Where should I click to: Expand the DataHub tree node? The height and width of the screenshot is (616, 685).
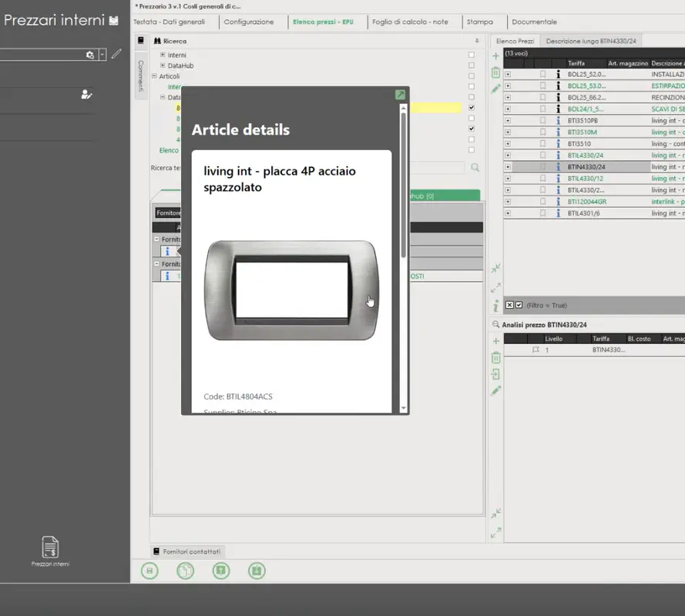point(163,66)
